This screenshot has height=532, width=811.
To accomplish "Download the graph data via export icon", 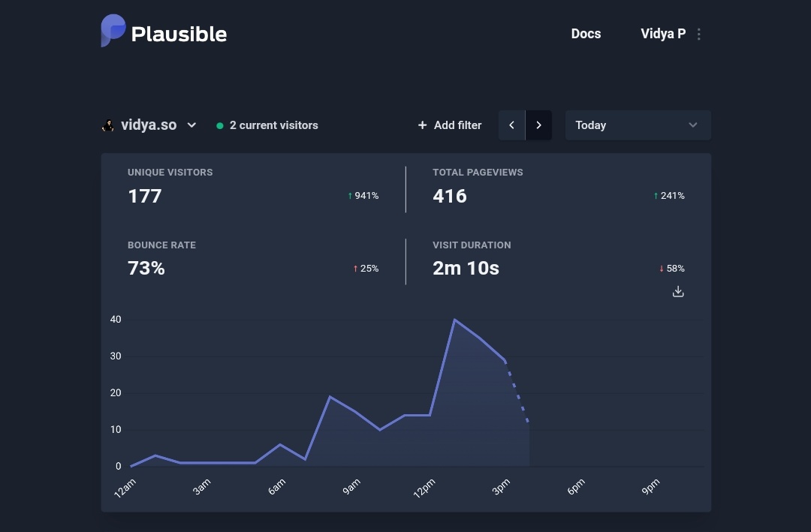I will tap(678, 291).
